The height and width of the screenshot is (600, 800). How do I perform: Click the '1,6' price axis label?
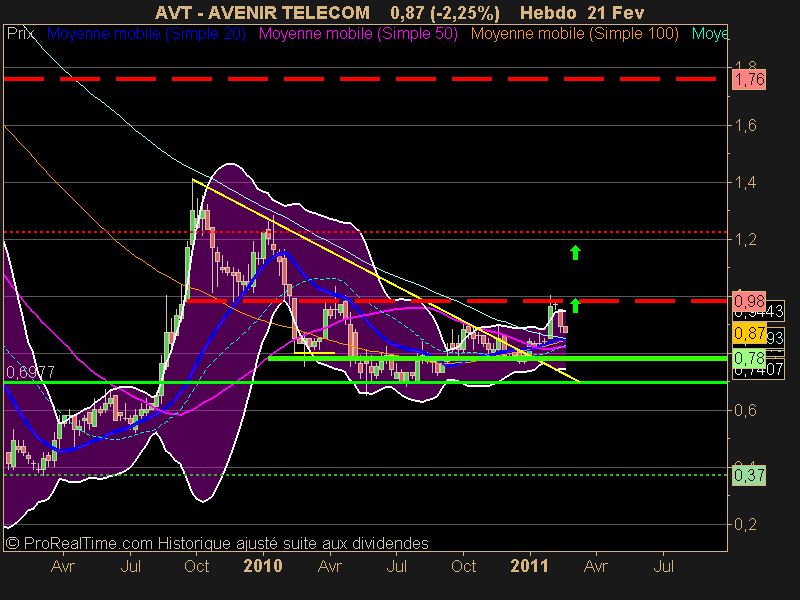point(745,125)
